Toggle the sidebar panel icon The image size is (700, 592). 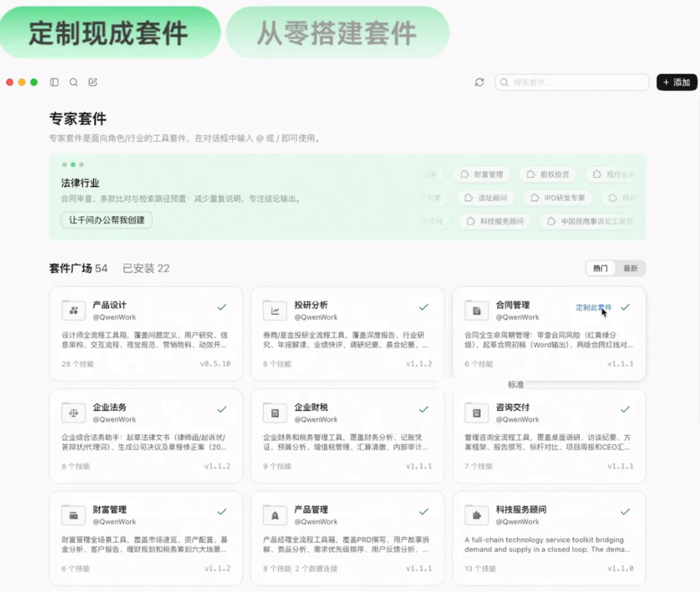(54, 82)
